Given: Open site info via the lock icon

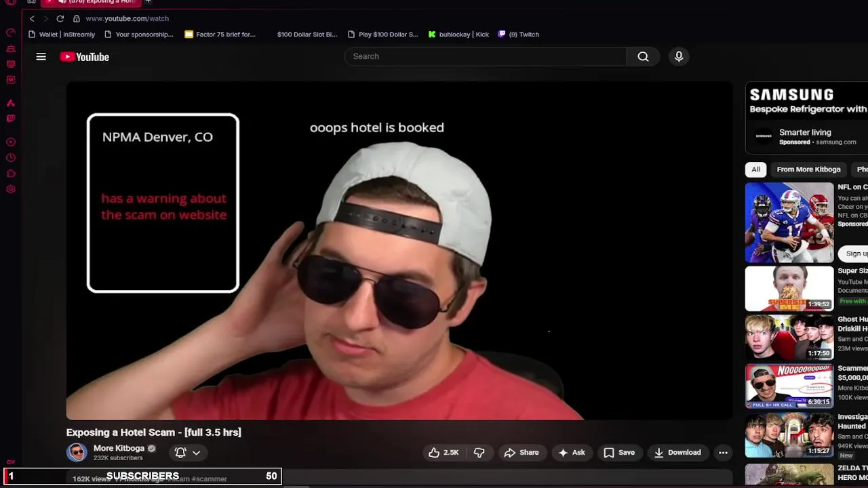Looking at the screenshot, I should 77,18.
